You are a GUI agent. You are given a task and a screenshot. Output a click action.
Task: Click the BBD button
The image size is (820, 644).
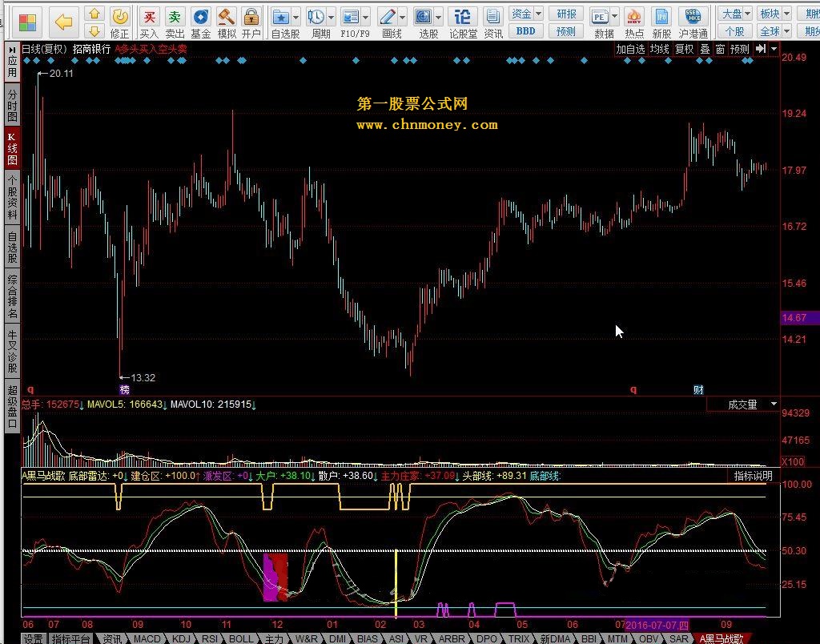(525, 31)
